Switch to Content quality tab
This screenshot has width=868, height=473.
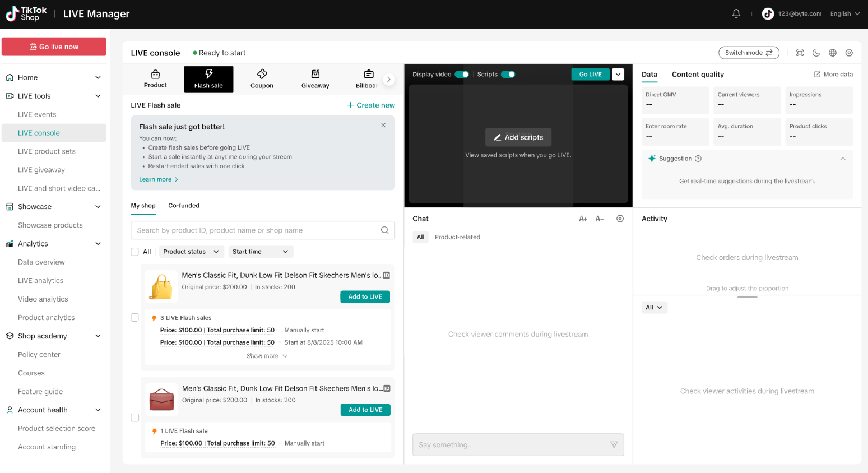pyautogui.click(x=698, y=75)
